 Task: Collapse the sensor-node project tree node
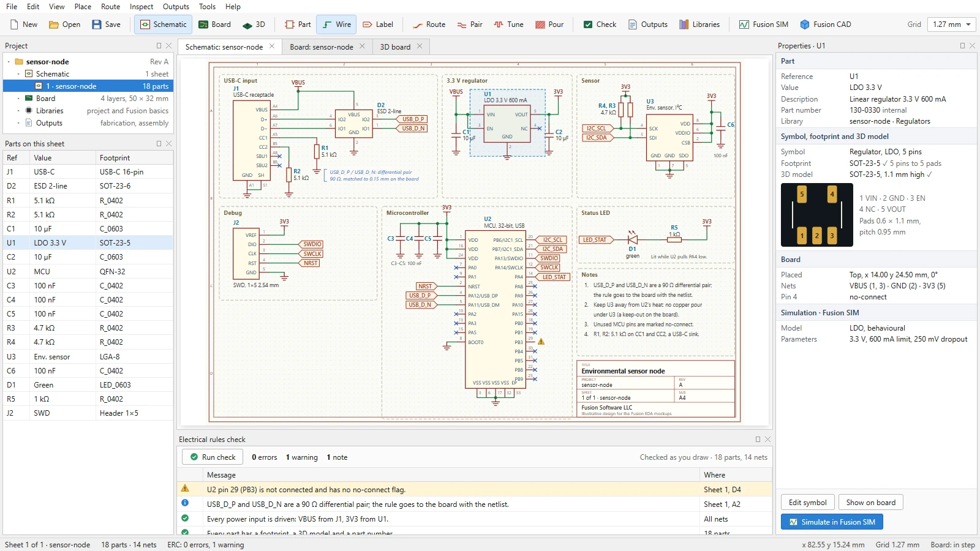coord(9,62)
